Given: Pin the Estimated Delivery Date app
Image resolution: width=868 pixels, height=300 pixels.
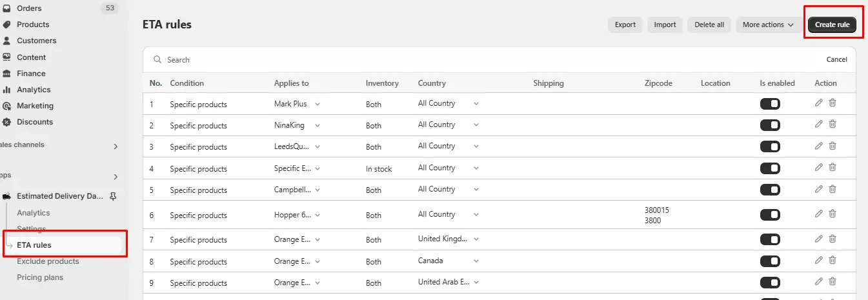Looking at the screenshot, I should [x=114, y=196].
